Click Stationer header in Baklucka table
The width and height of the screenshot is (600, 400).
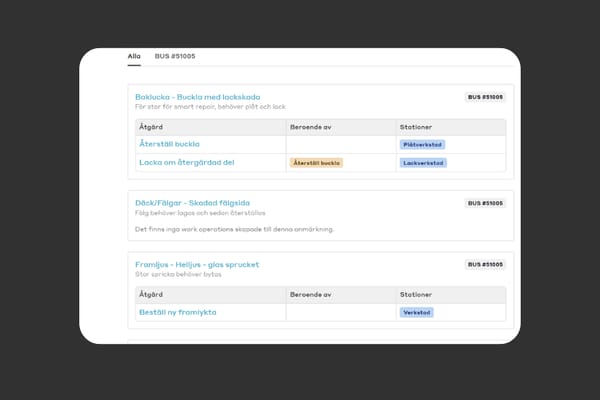[x=418, y=127]
